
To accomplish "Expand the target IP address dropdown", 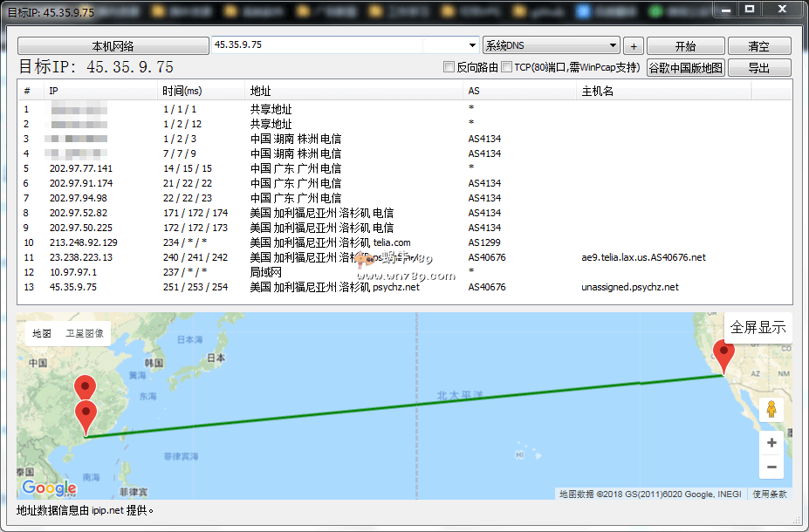I will pyautogui.click(x=472, y=45).
